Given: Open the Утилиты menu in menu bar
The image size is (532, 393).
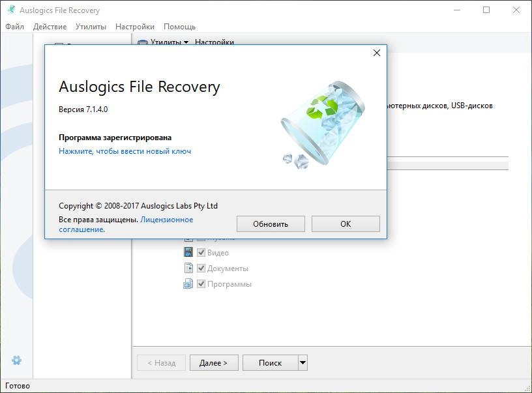Looking at the screenshot, I should coord(91,27).
